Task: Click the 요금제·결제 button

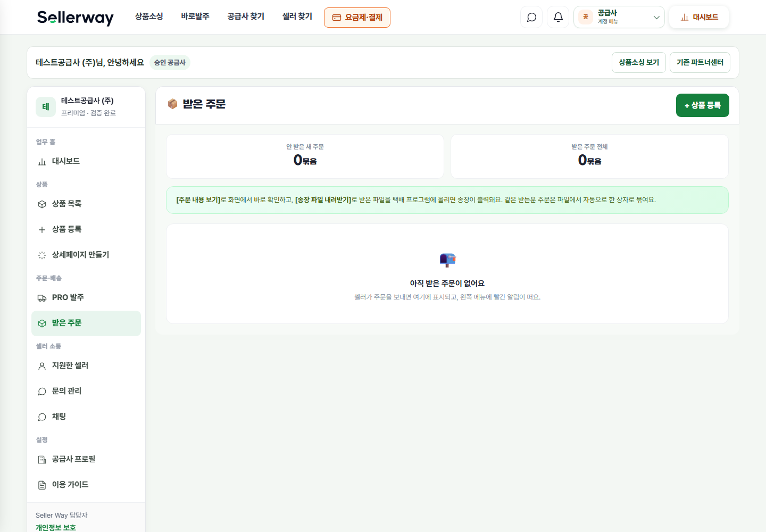Action: pyautogui.click(x=357, y=18)
